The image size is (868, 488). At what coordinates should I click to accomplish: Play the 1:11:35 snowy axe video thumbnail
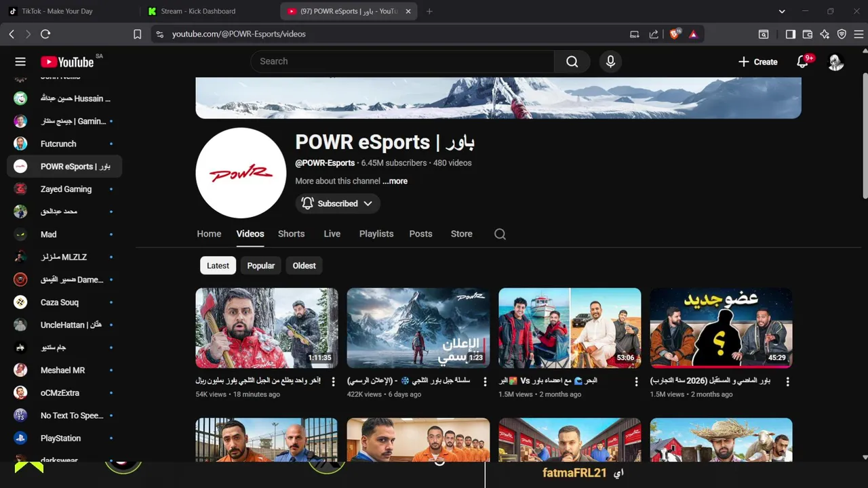267,328
